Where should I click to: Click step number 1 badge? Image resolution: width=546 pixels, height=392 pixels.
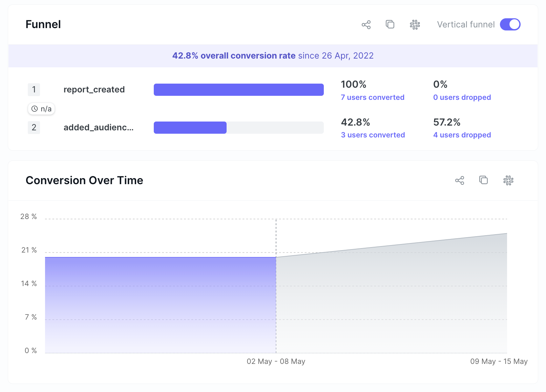coord(34,90)
